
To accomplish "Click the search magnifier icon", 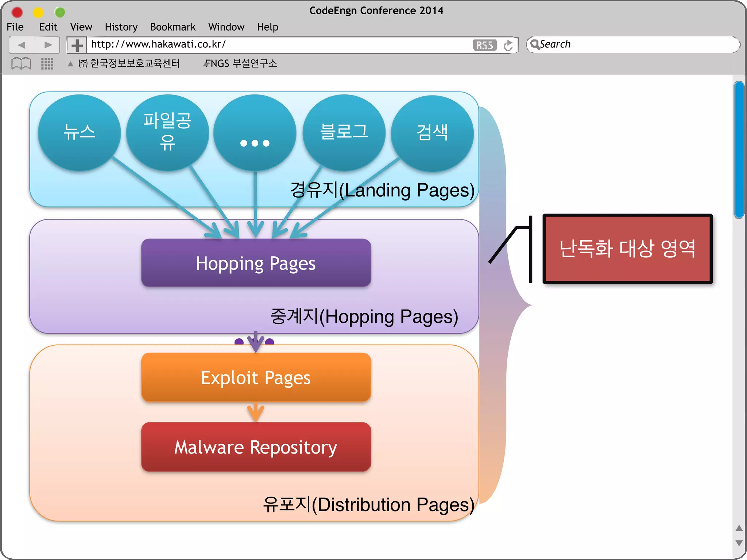I will (x=535, y=44).
